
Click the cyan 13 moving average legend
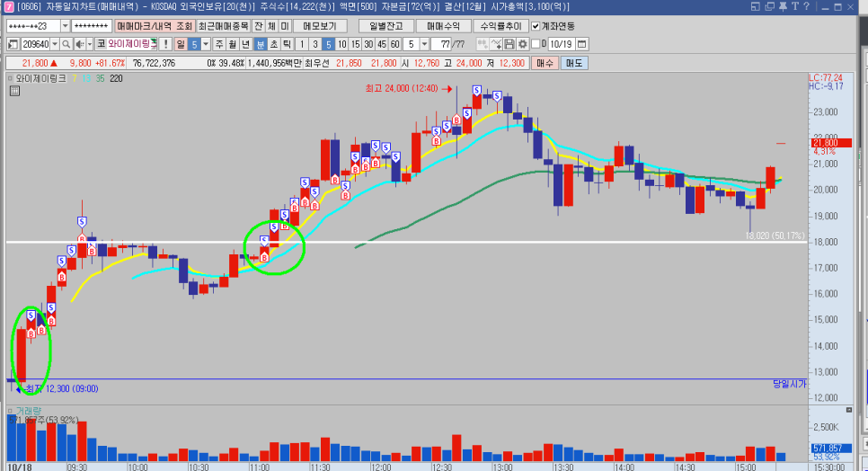tap(87, 78)
